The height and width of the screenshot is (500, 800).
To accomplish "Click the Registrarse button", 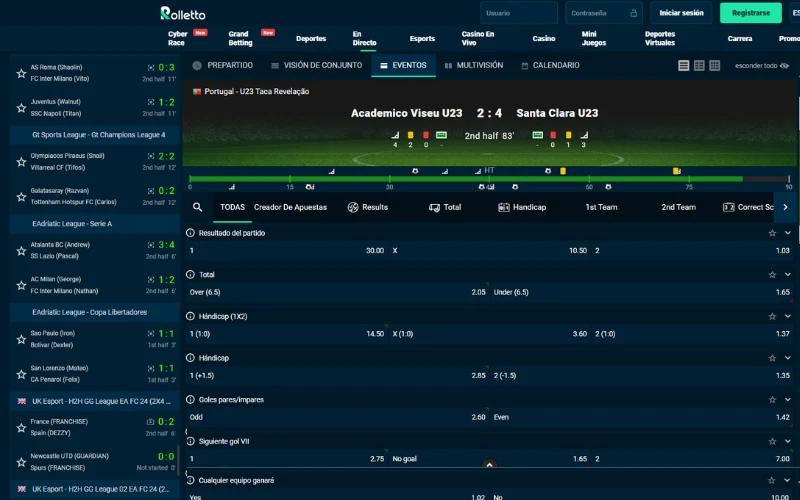I will click(x=751, y=13).
